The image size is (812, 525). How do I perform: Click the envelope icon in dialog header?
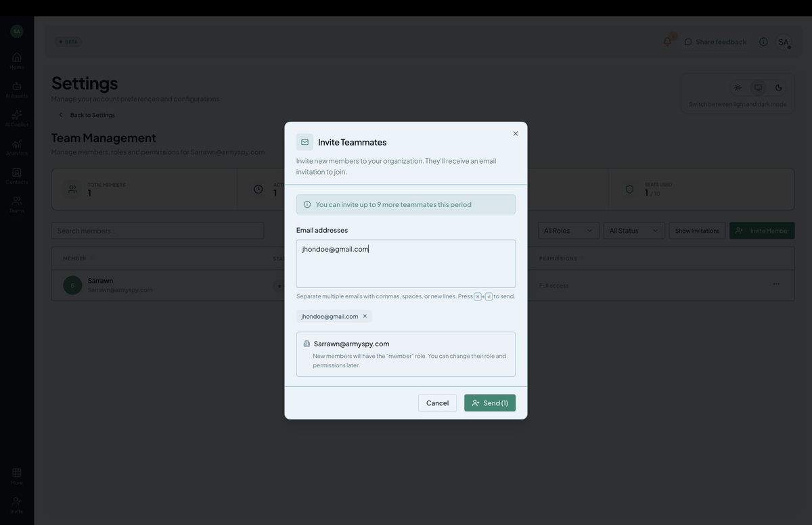pyautogui.click(x=304, y=142)
